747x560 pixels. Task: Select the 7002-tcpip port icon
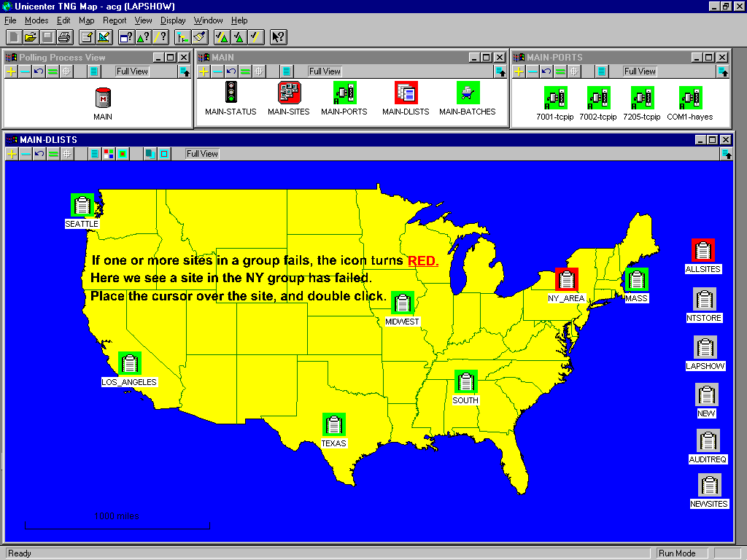tap(598, 98)
